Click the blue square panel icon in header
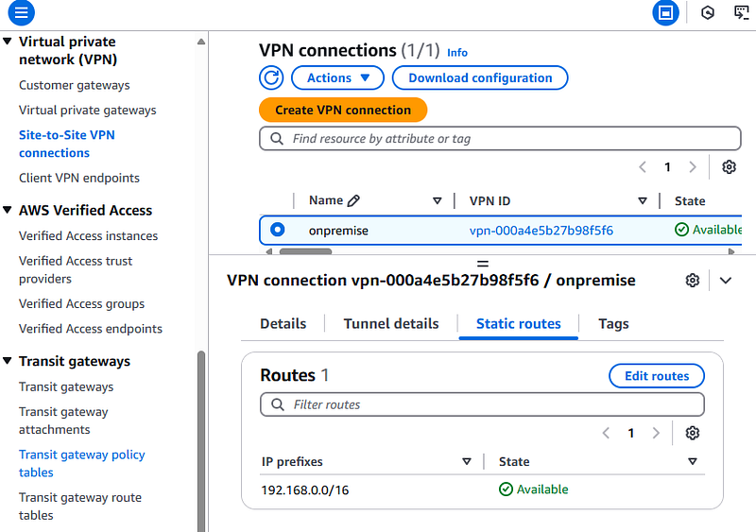This screenshot has height=532, width=756. tap(665, 12)
